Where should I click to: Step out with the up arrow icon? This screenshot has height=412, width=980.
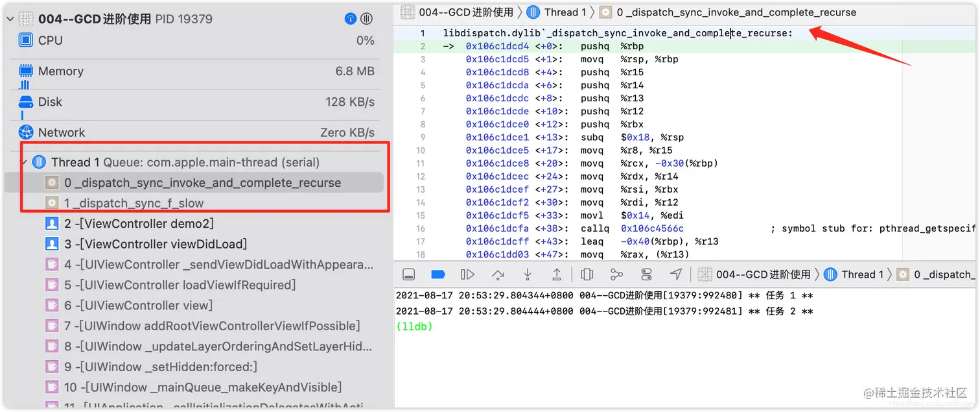[x=557, y=274]
